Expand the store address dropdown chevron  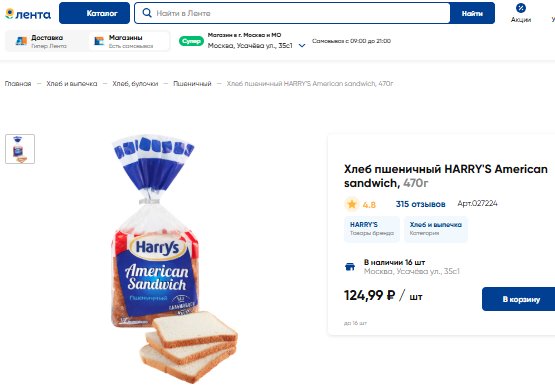[302, 46]
